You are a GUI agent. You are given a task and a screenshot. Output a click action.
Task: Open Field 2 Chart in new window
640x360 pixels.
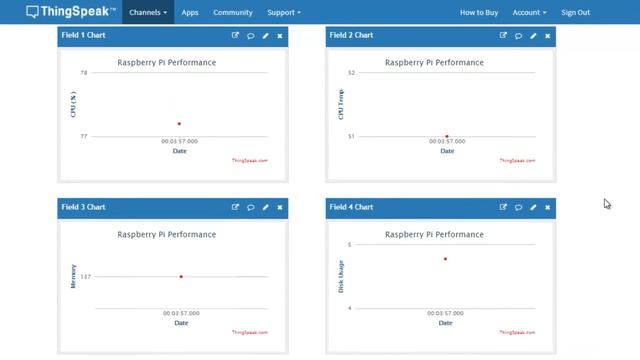[x=503, y=36]
